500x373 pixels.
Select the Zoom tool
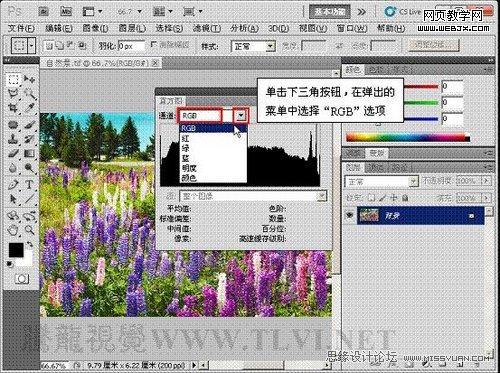pos(29,230)
